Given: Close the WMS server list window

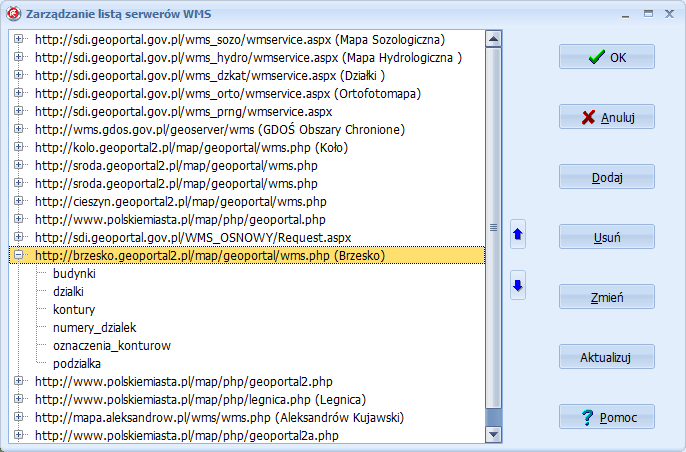Looking at the screenshot, I should pos(669,14).
